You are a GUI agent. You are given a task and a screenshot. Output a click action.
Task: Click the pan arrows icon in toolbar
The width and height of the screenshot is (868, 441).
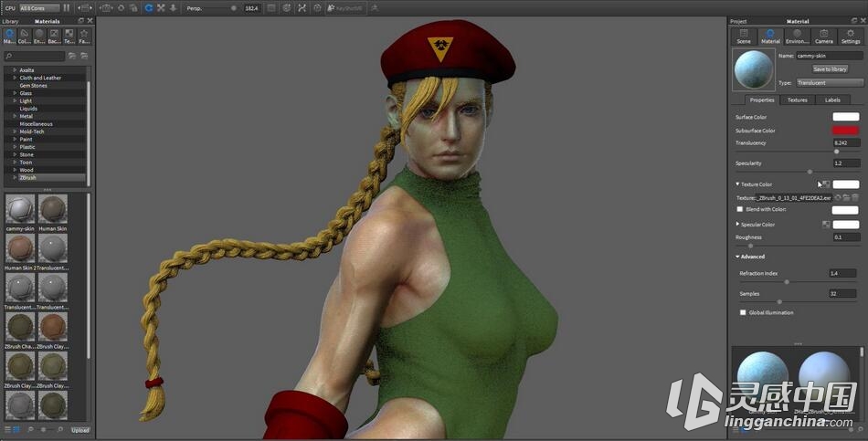161,7
